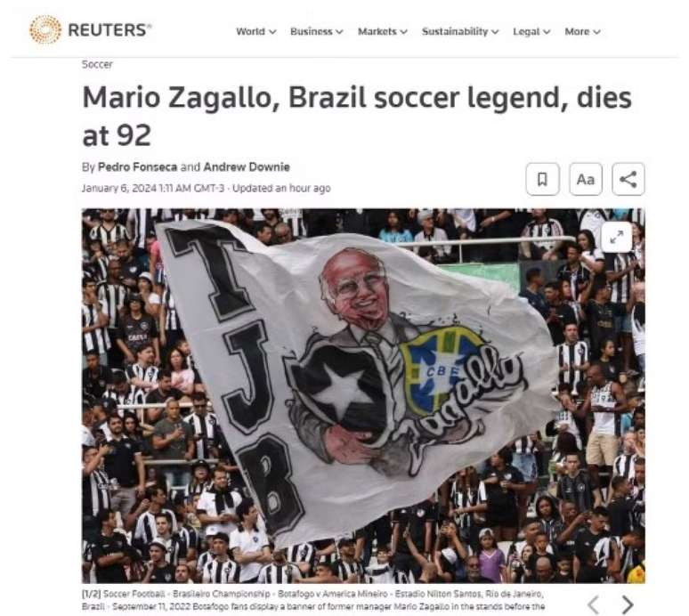Open the Soccer section link
The image size is (689, 616).
[97, 65]
